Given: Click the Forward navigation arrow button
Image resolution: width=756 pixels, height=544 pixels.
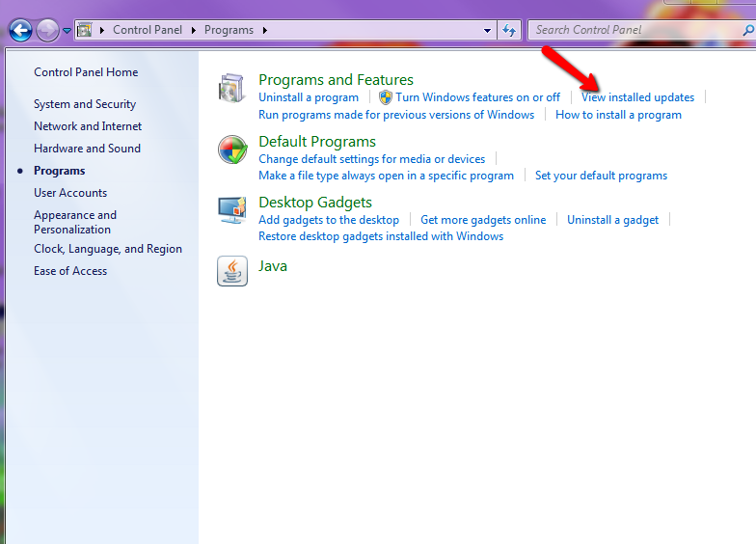Looking at the screenshot, I should pos(47,31).
